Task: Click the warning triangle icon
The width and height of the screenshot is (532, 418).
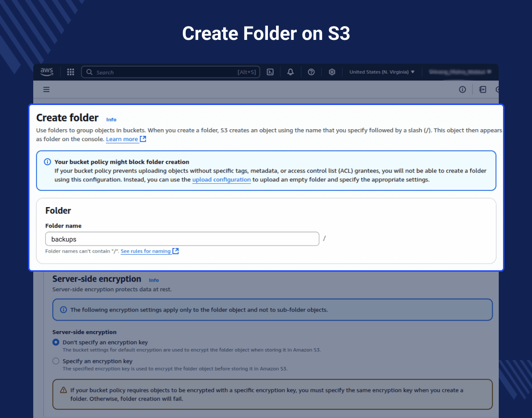Action: pyautogui.click(x=64, y=390)
